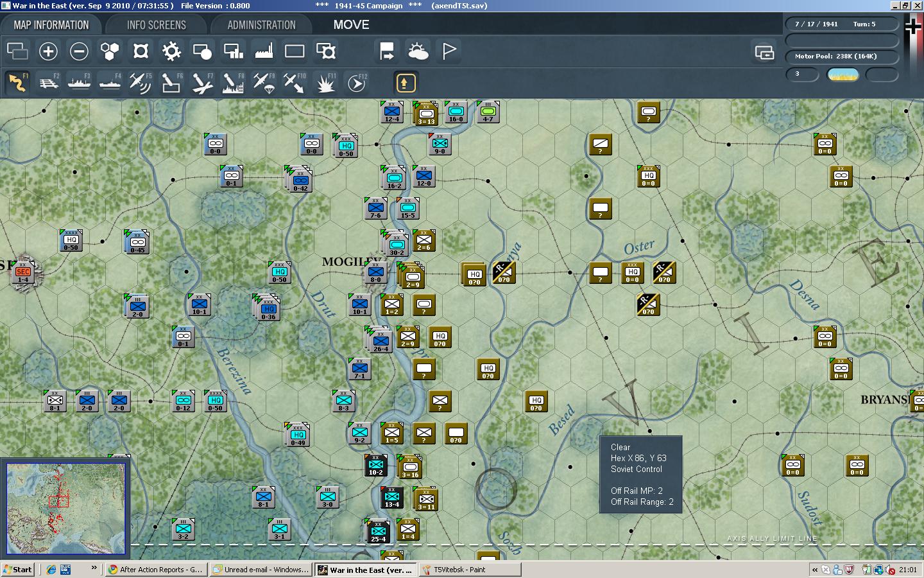Launch Internet Explorer from quick launch
This screenshot has width=924, height=578.
[x=51, y=570]
